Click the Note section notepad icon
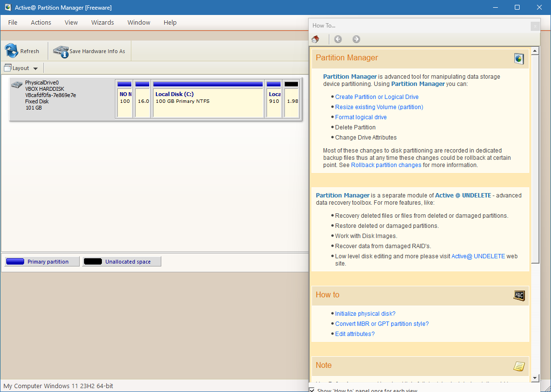This screenshot has width=551, height=392. (x=519, y=366)
